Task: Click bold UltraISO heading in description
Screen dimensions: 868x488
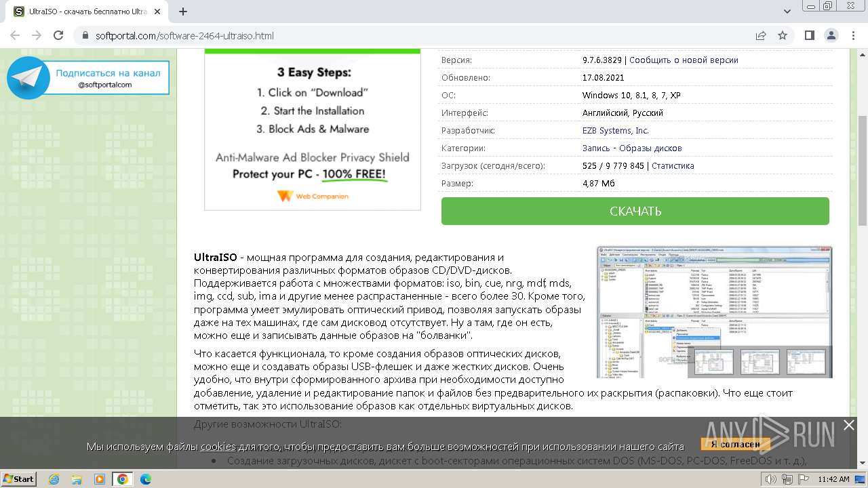Action: tap(216, 257)
